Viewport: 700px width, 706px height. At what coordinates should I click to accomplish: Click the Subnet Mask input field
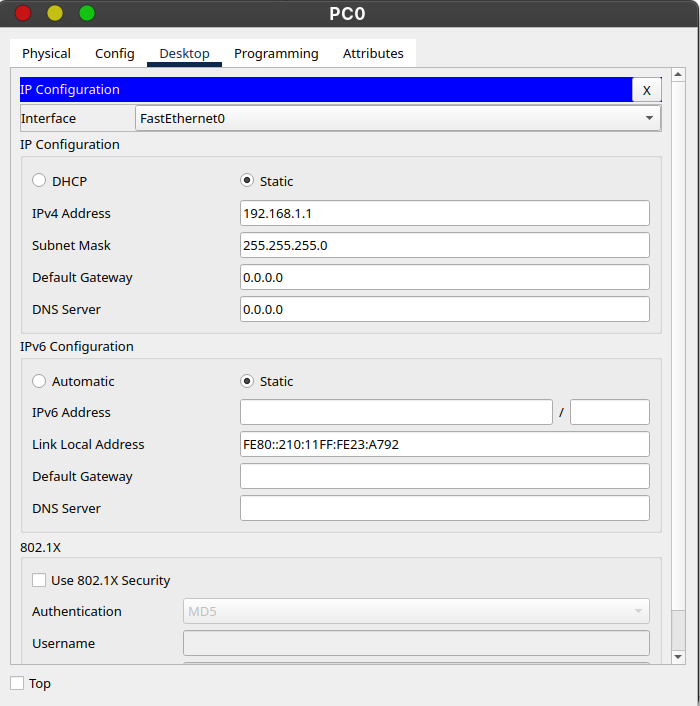click(x=444, y=245)
